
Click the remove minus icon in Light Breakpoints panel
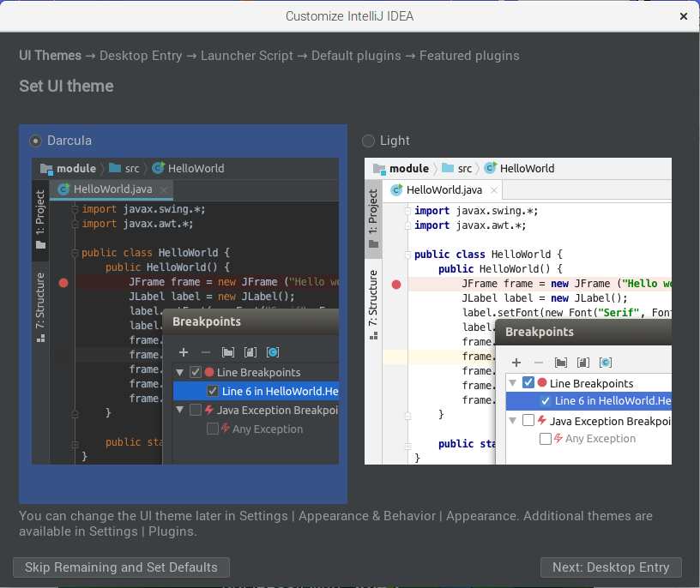pos(539,363)
